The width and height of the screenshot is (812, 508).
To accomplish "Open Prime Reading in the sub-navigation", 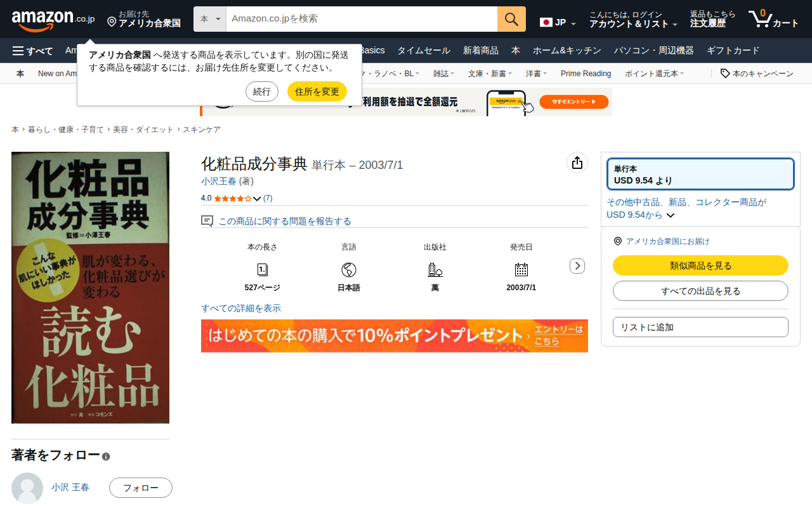I will click(586, 74).
